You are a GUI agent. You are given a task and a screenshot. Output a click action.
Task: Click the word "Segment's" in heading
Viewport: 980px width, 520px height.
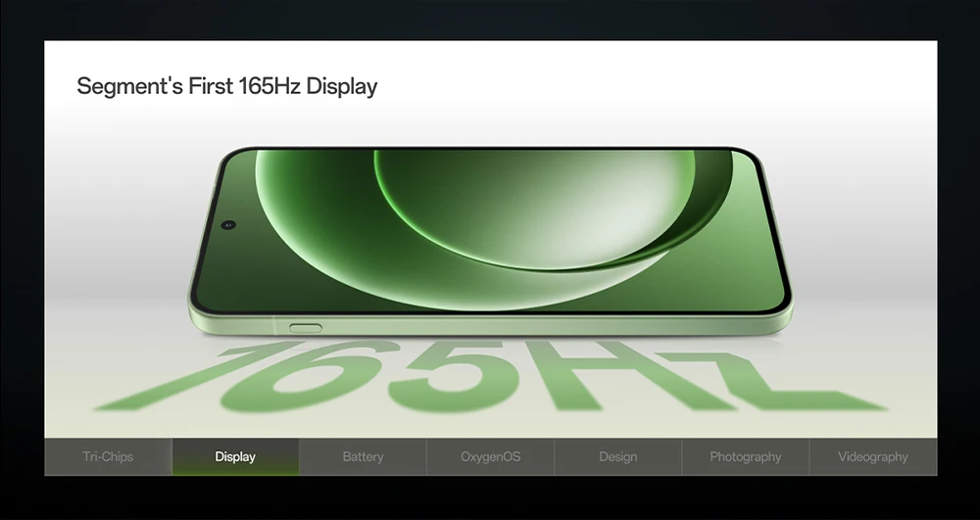[x=130, y=85]
